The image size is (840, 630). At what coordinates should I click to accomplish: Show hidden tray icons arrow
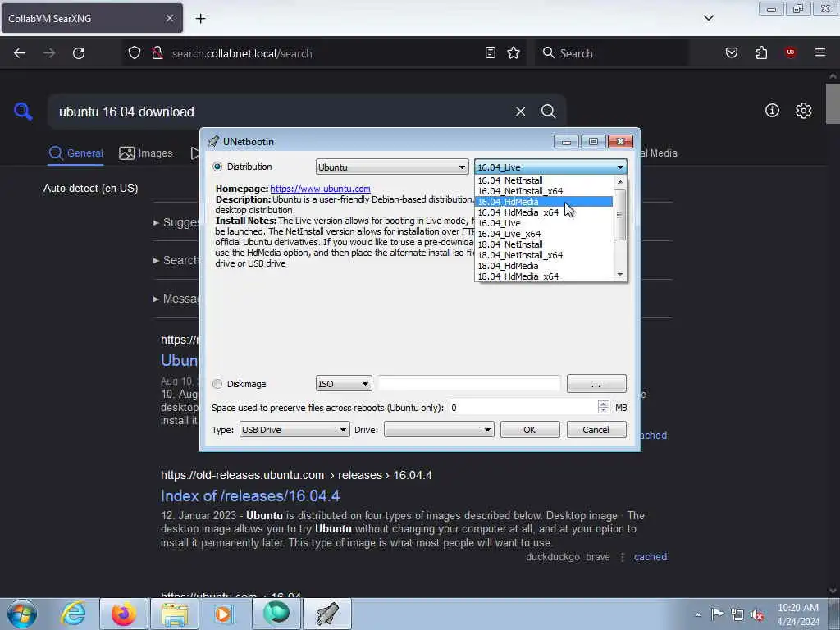pos(697,614)
